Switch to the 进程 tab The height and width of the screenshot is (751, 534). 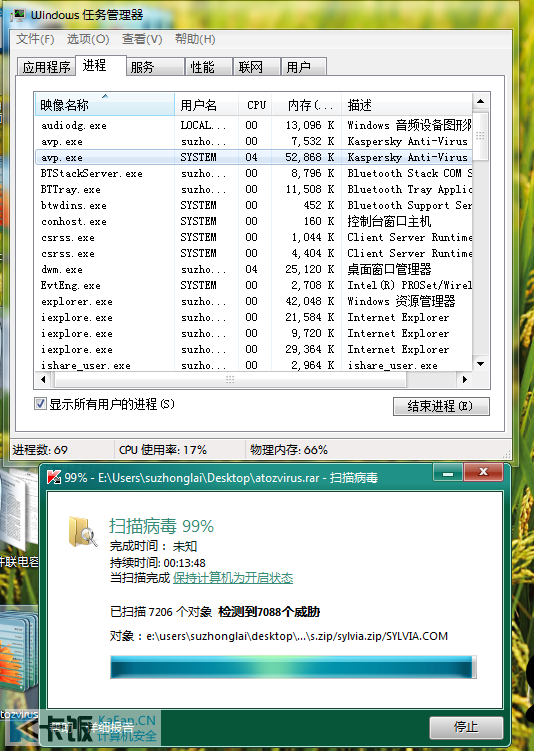point(101,66)
